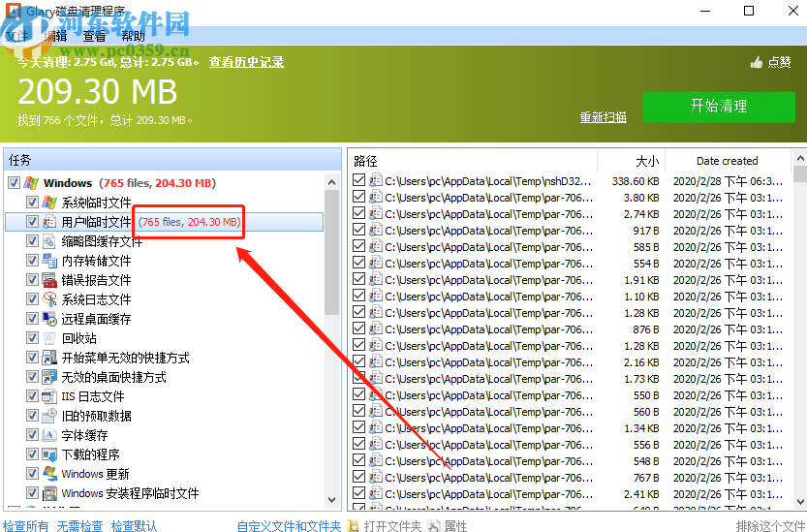Screen dimensions: 807x532
Task: Open 查看历史记录 history link
Action: 246,62
